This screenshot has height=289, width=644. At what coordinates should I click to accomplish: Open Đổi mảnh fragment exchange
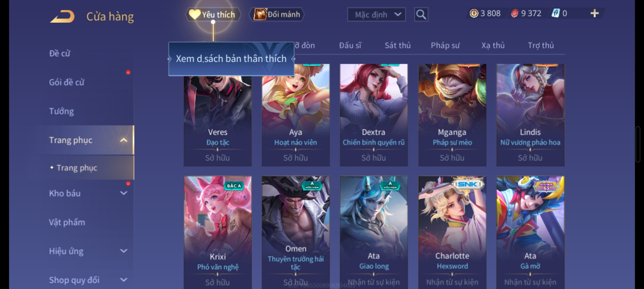[277, 14]
